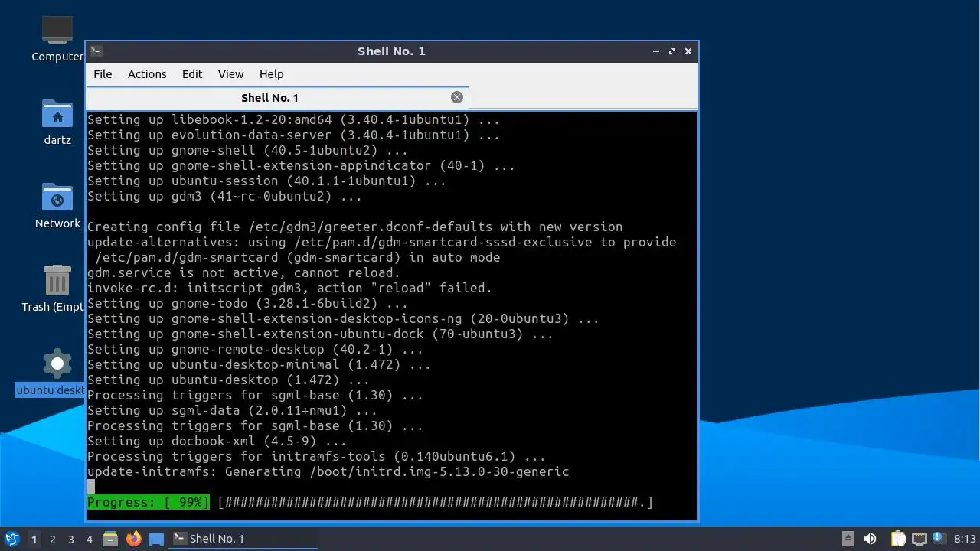980x551 pixels.
Task: Maximize the Shell No. 1 window
Action: (672, 51)
